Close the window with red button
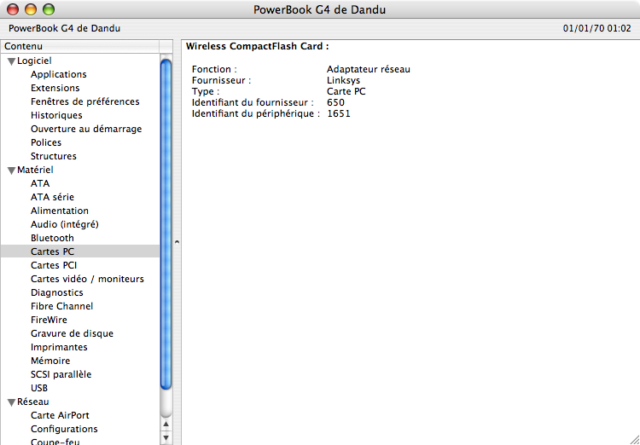640x445 pixels. (x=13, y=9)
